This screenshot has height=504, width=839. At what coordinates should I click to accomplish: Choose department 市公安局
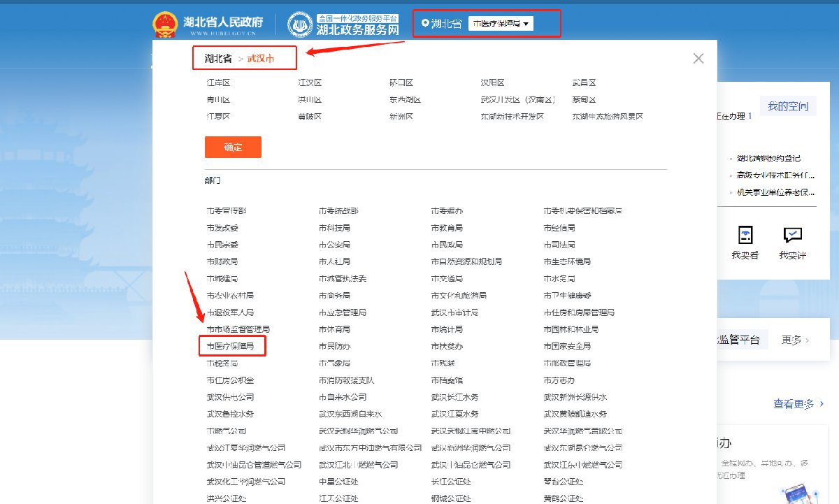334,245
